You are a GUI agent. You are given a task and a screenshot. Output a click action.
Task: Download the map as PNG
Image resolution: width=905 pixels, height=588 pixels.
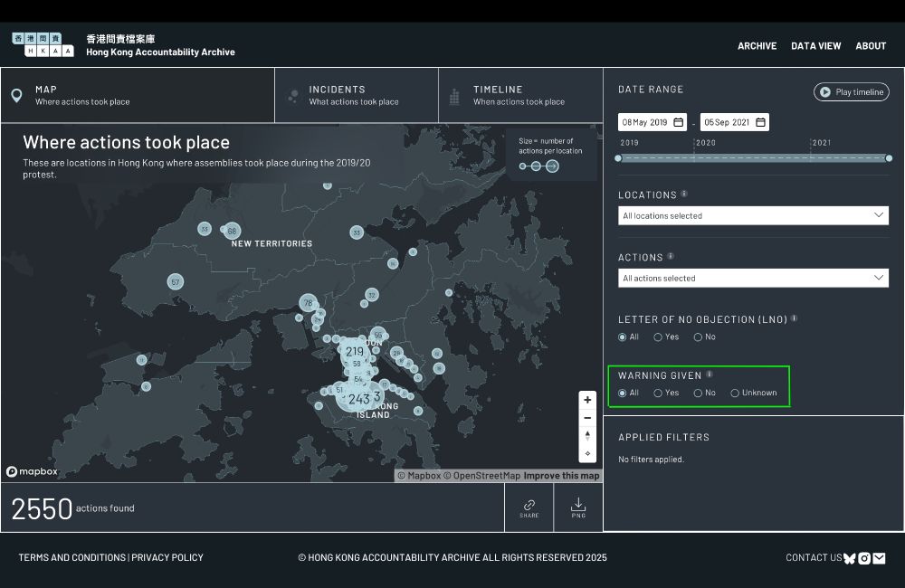(577, 507)
